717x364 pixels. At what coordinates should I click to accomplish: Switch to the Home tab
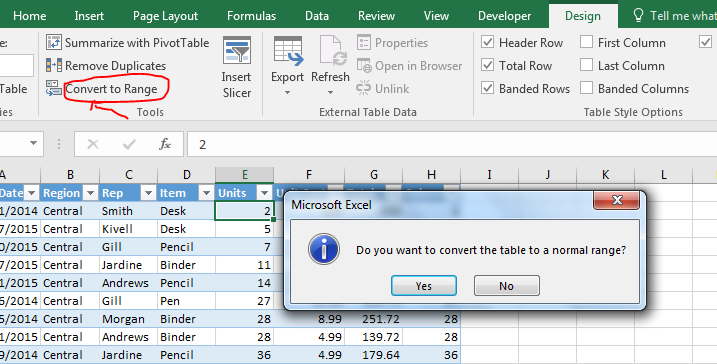(30, 16)
